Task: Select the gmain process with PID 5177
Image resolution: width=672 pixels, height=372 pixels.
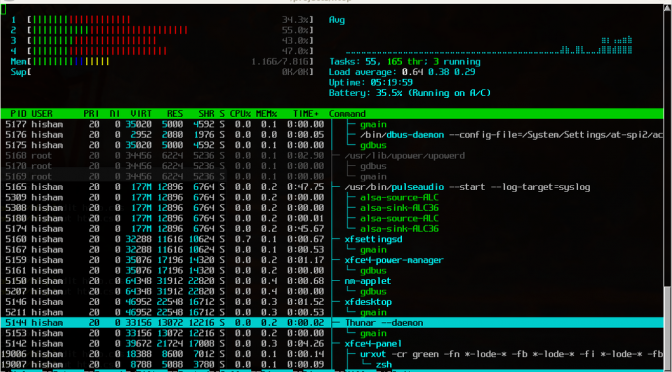Action: pyautogui.click(x=332, y=124)
